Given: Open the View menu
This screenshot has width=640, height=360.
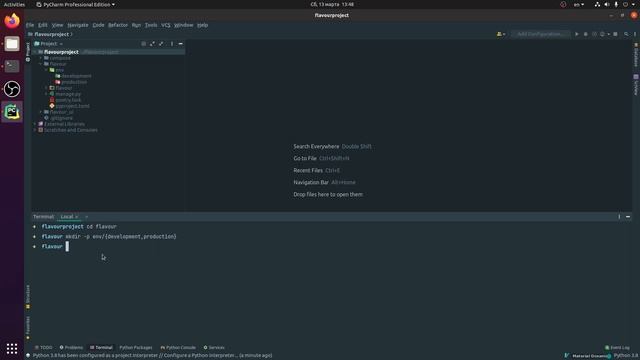Looking at the screenshot, I should pyautogui.click(x=57, y=25).
